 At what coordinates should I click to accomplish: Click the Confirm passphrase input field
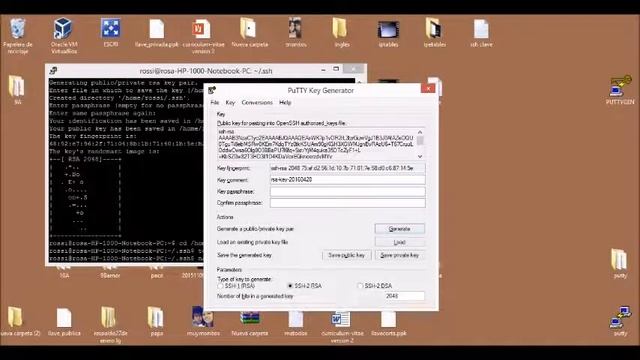click(x=347, y=203)
